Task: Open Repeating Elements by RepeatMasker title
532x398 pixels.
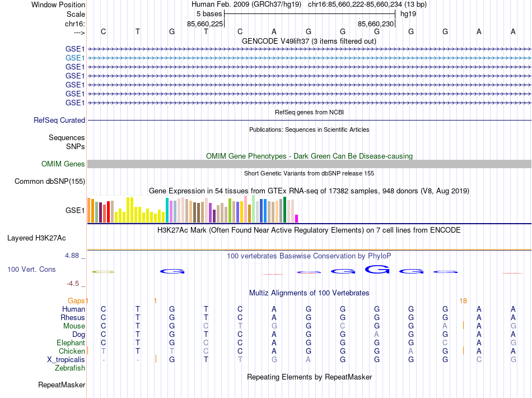Action: click(309, 377)
